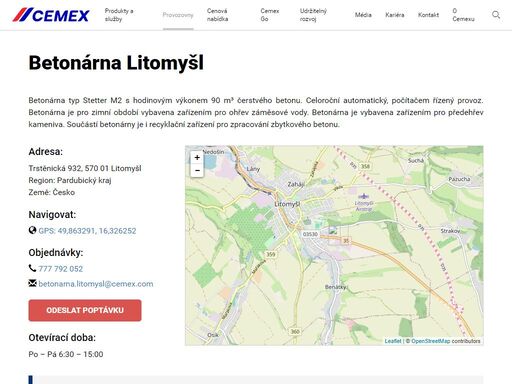Click the Pazucha label on the map
The image size is (512, 384).
tap(459, 179)
